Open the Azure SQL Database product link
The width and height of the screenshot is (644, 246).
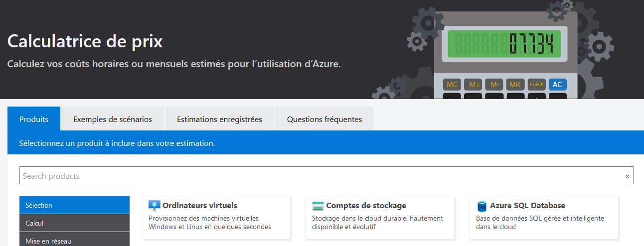tap(527, 205)
